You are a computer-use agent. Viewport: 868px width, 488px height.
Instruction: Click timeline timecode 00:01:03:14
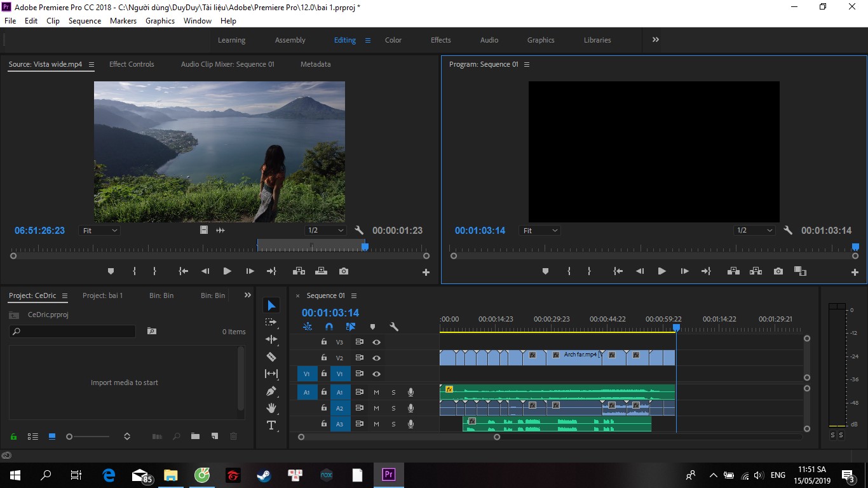[x=330, y=313]
